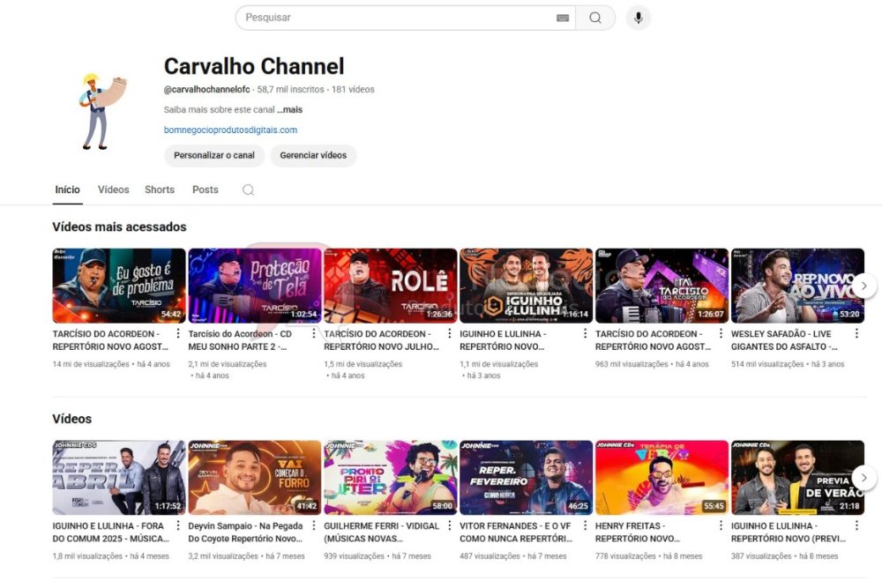Show next videos in Vídeos mais acessados row
882x588 pixels.
pyautogui.click(x=864, y=286)
